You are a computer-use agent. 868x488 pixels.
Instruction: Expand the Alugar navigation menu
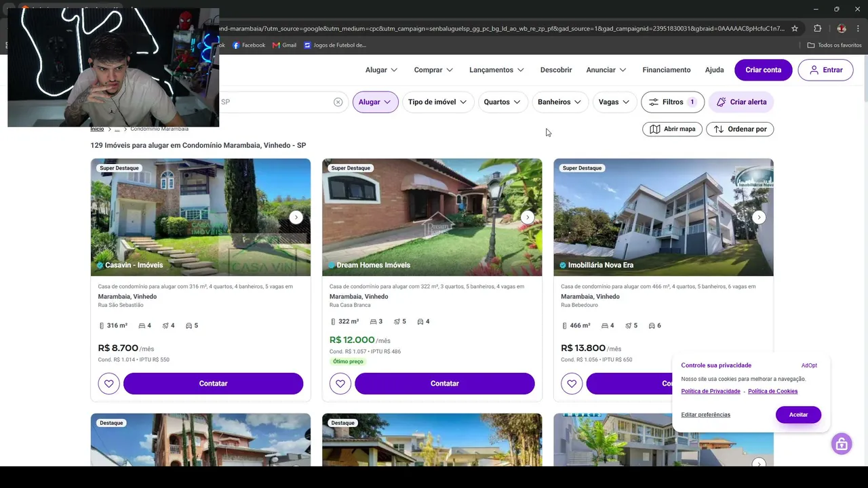[x=381, y=70]
